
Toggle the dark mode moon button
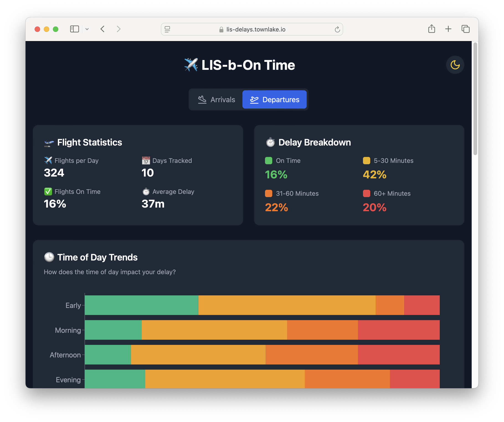click(x=455, y=65)
